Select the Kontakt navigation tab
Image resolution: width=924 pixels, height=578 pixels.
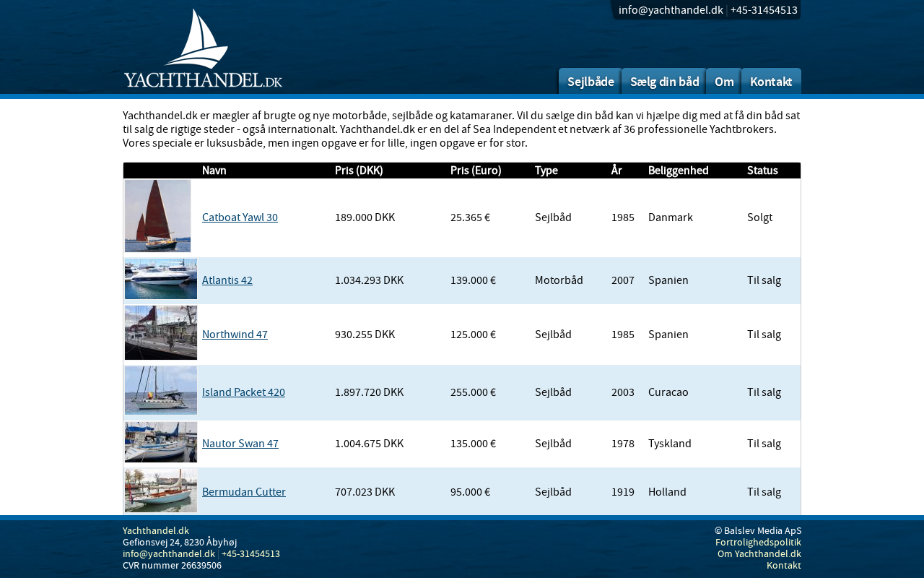771,81
